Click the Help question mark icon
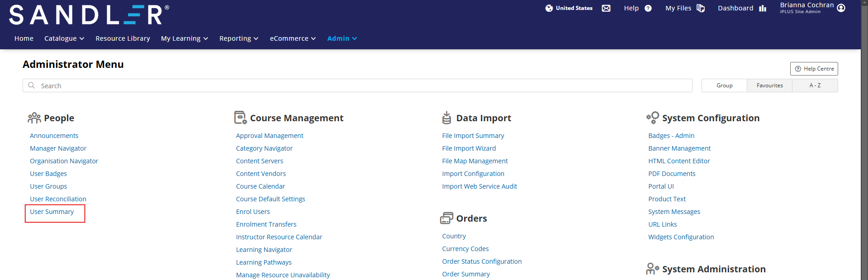Image resolution: width=868 pixels, height=280 pixels. (648, 8)
